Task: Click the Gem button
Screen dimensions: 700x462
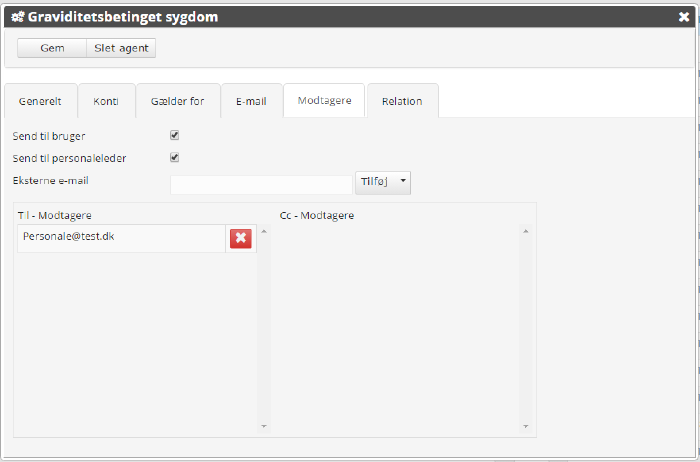Action: 52,48
